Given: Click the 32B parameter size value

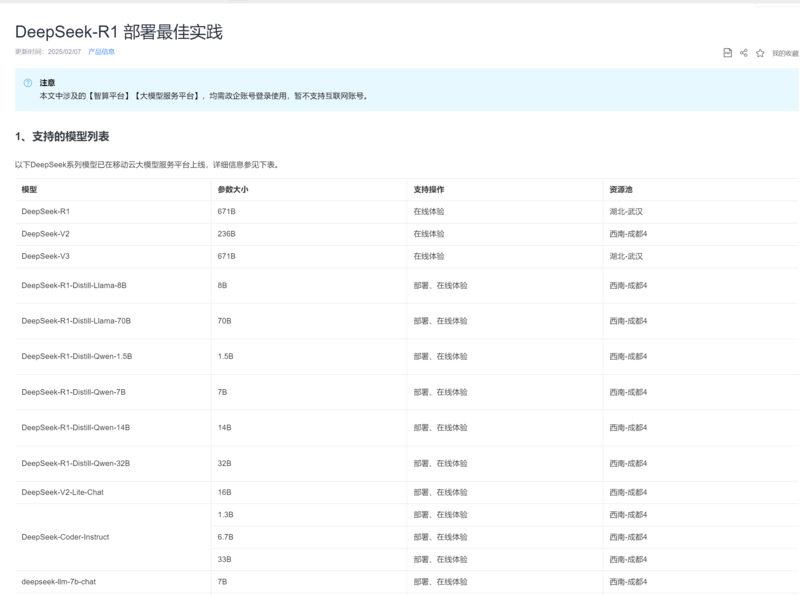Looking at the screenshot, I should (x=224, y=463).
